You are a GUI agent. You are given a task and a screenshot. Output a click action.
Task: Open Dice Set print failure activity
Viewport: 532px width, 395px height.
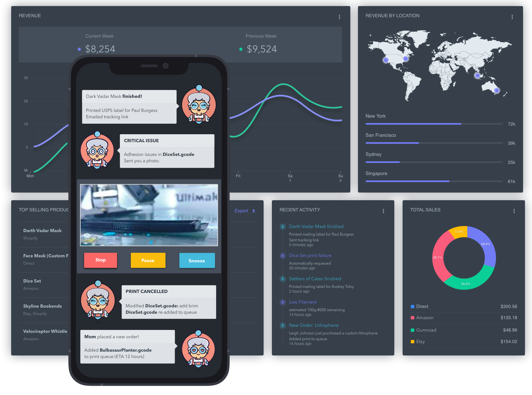click(310, 255)
